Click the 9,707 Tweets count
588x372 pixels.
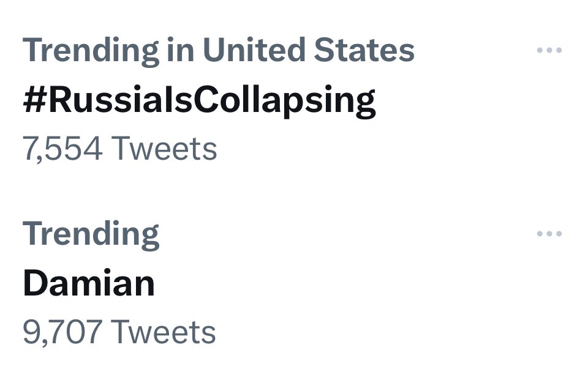click(x=119, y=332)
